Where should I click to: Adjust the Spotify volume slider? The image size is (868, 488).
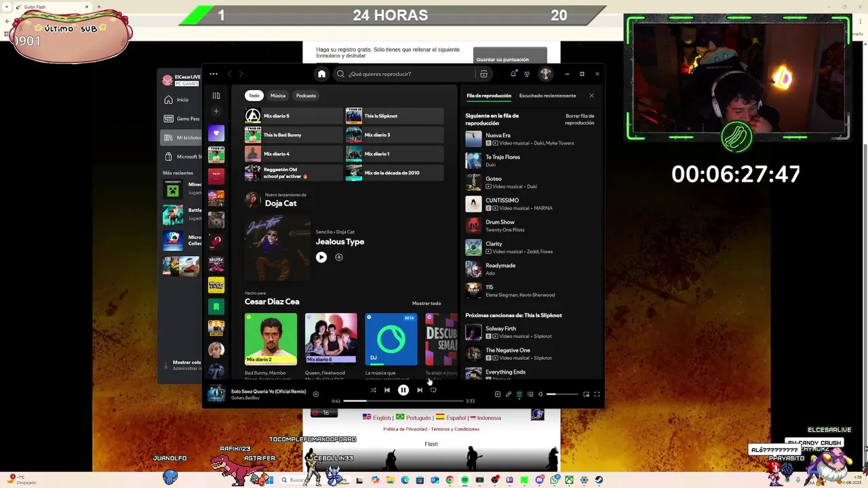[x=563, y=394]
